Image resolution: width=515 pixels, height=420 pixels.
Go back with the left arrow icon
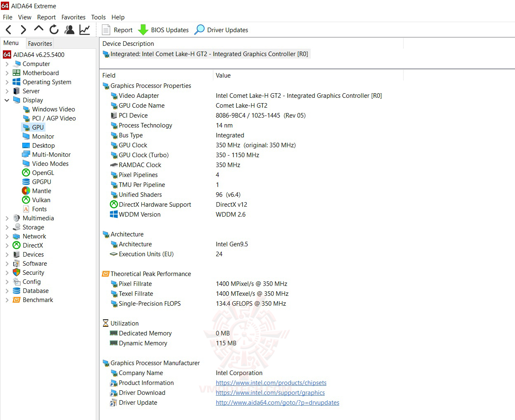click(8, 30)
